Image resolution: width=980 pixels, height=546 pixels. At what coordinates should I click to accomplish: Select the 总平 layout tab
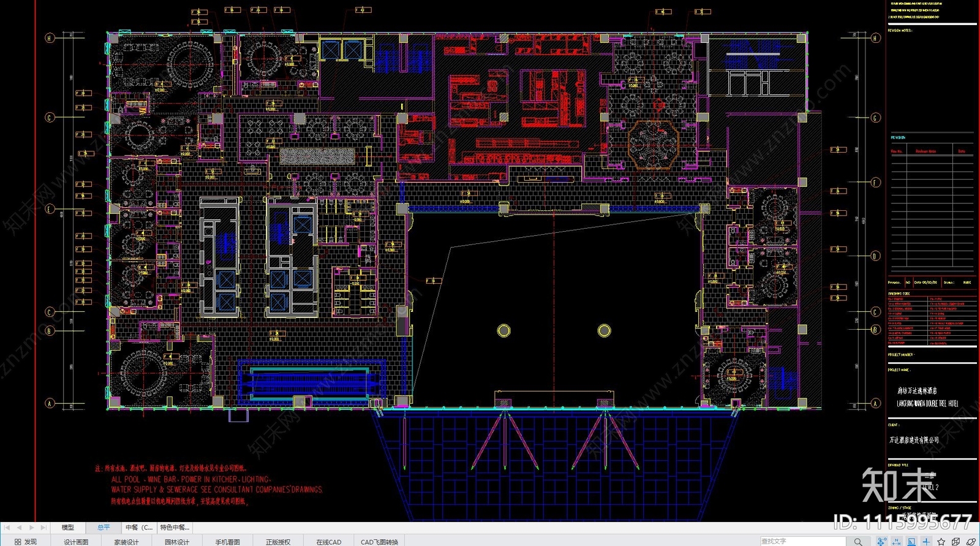click(104, 527)
